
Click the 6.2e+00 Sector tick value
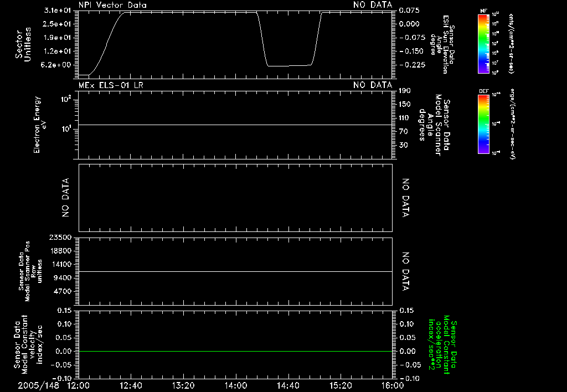click(56, 65)
